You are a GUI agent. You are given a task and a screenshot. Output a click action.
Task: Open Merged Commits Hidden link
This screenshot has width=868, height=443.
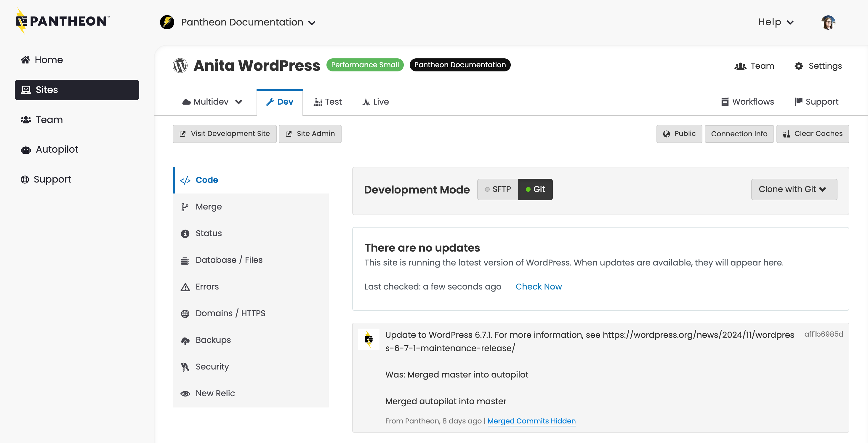pos(531,421)
